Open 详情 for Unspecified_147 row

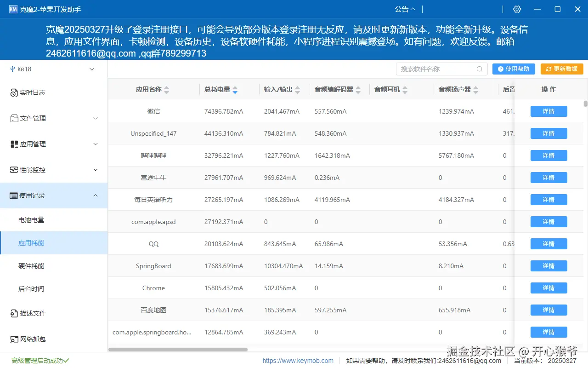click(548, 133)
